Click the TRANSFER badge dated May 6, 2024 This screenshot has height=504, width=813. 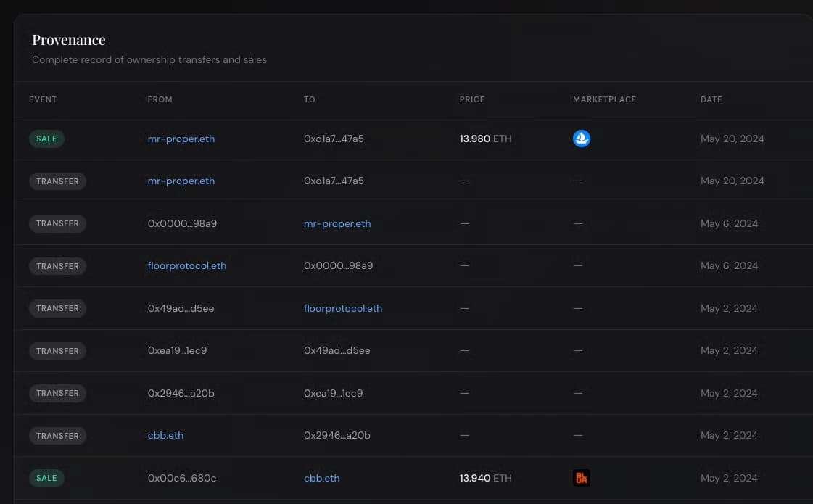[57, 223]
